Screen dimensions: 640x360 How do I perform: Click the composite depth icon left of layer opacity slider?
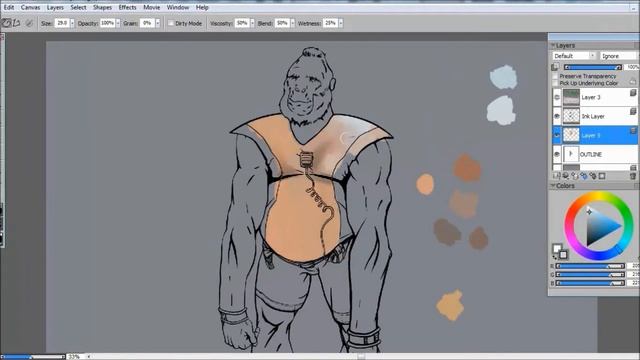point(555,67)
